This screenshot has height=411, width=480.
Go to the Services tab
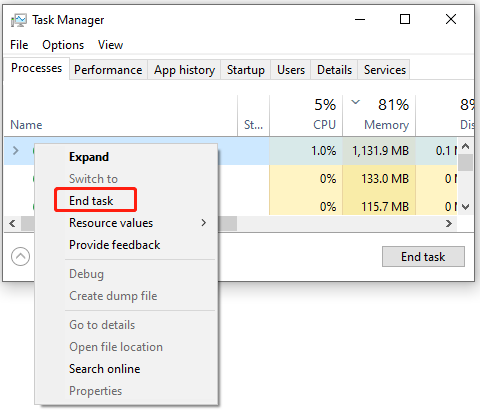(x=385, y=70)
